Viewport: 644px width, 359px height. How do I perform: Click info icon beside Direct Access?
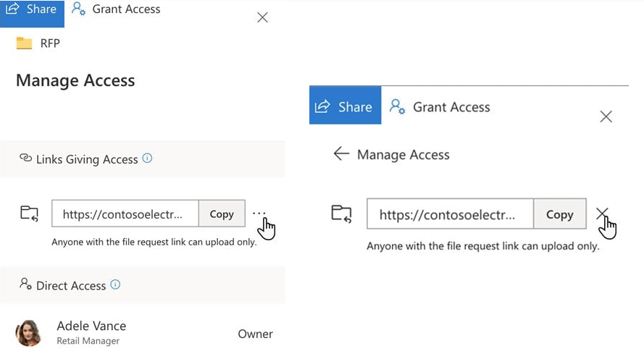(115, 284)
